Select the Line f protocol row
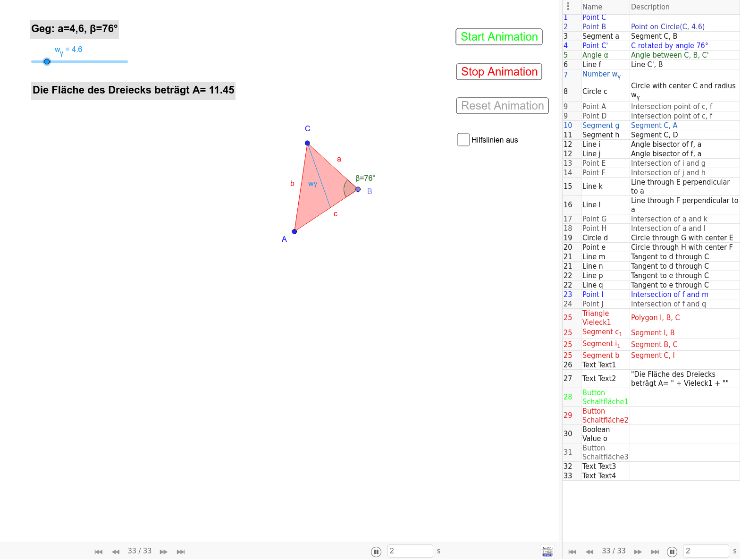Screen dimensions: 741x560 [x=651, y=65]
